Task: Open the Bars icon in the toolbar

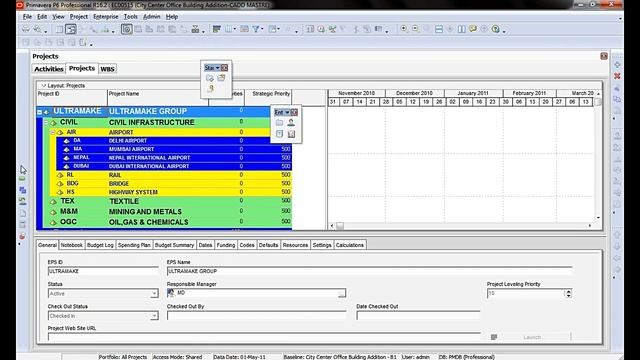Action: 217,29
